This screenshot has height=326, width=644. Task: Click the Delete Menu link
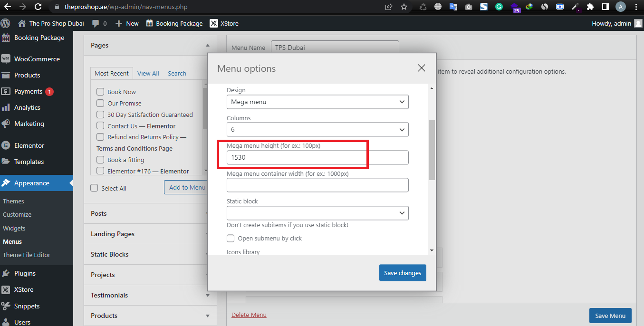coord(249,315)
